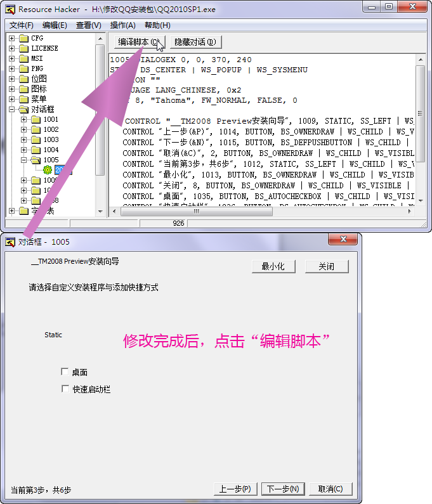
Task: Click the 编译脚本 button
Action: [140, 42]
